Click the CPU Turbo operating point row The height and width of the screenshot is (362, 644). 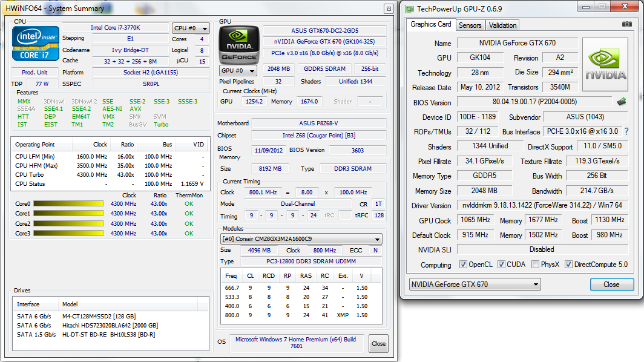(110, 174)
